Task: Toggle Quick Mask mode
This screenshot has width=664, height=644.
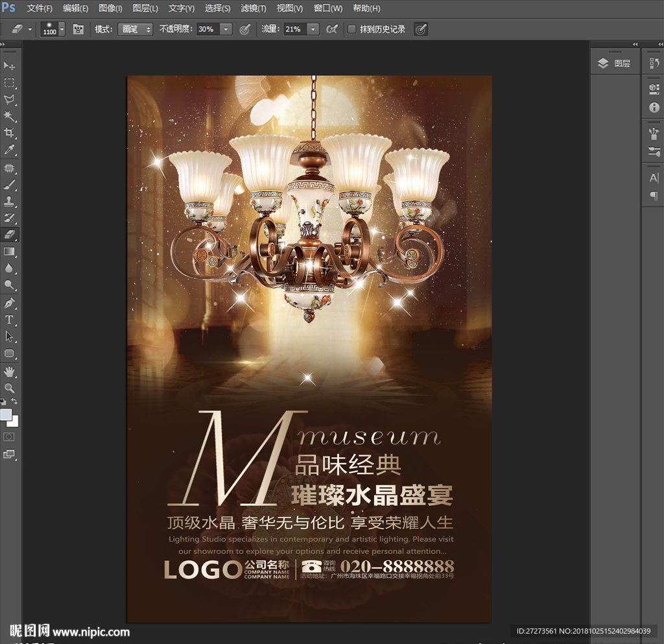Action: pyautogui.click(x=10, y=436)
